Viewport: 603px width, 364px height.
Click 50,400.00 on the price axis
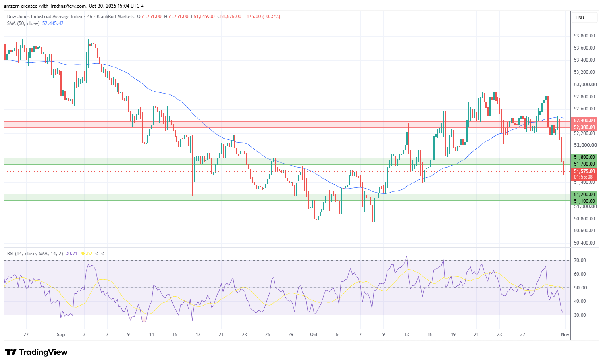(584, 243)
